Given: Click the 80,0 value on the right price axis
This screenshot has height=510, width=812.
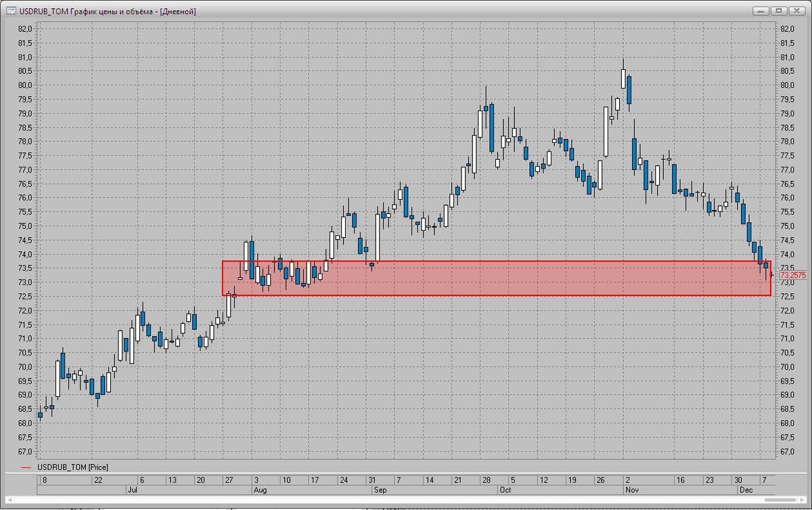Looking at the screenshot, I should (787, 85).
